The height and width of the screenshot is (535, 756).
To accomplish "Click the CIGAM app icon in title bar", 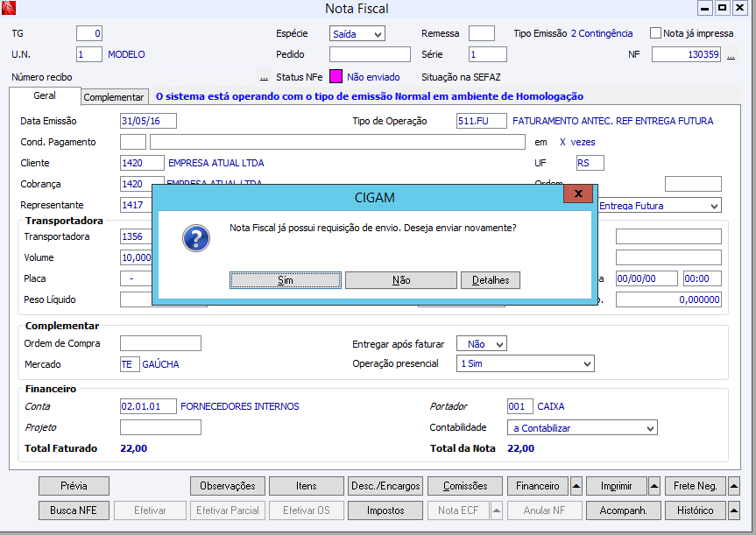I will (8, 7).
